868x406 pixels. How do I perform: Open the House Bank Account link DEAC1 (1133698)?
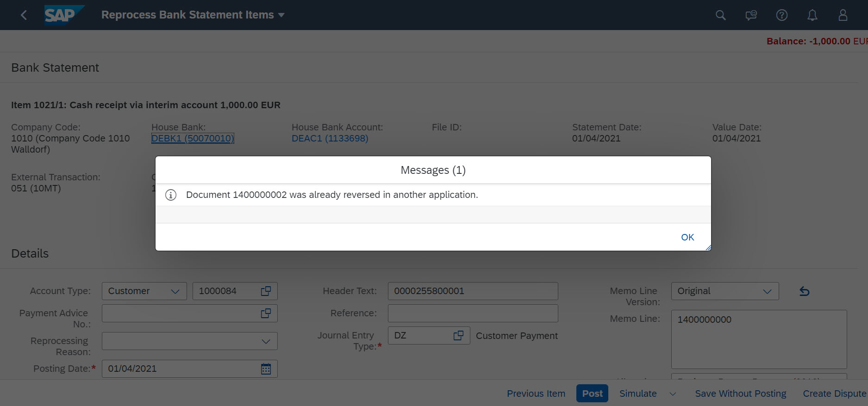click(x=330, y=138)
